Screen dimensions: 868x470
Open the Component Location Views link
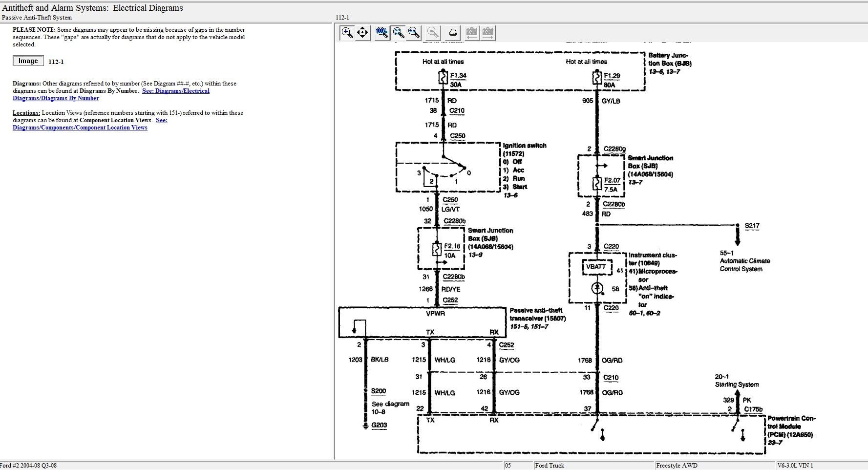pyautogui.click(x=80, y=128)
